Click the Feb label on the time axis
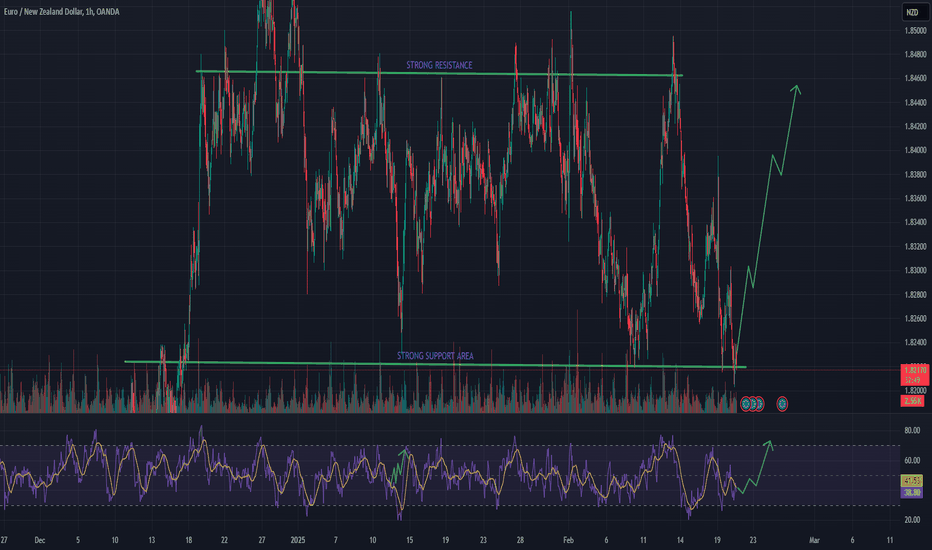The image size is (932, 550). click(569, 540)
